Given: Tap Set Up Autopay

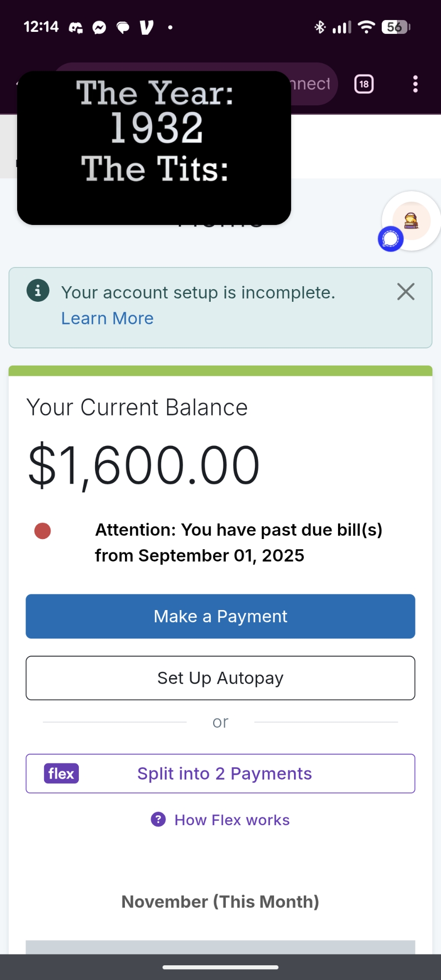Looking at the screenshot, I should click(x=220, y=678).
